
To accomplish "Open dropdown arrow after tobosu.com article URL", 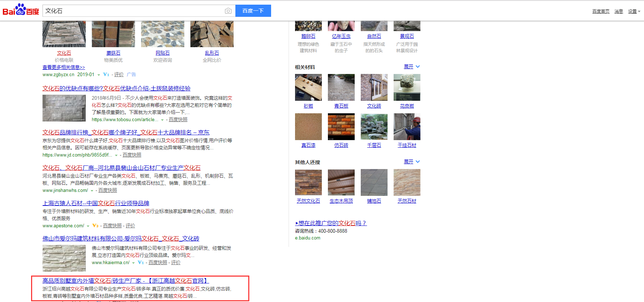I will [163, 120].
